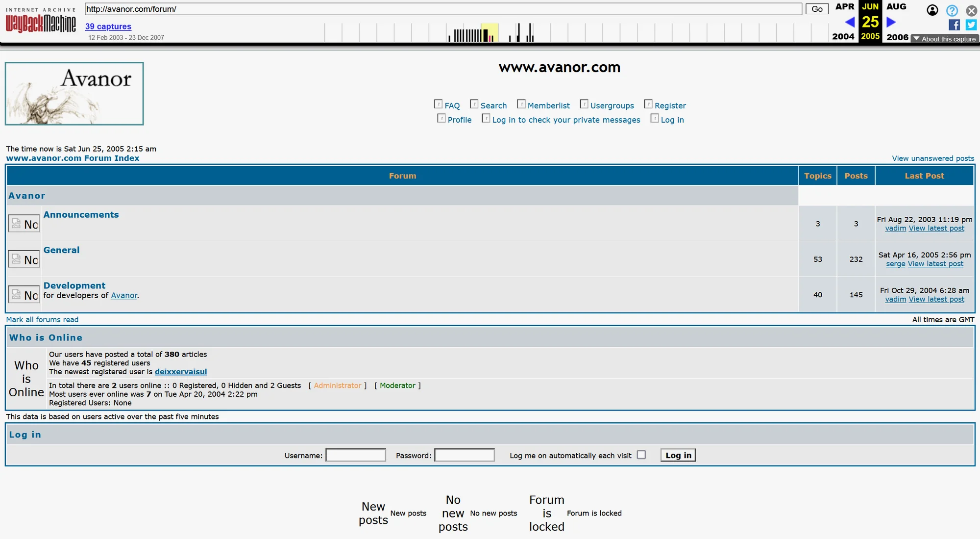Image resolution: width=980 pixels, height=539 pixels.
Task: Open the FAQ page
Action: pyautogui.click(x=452, y=105)
